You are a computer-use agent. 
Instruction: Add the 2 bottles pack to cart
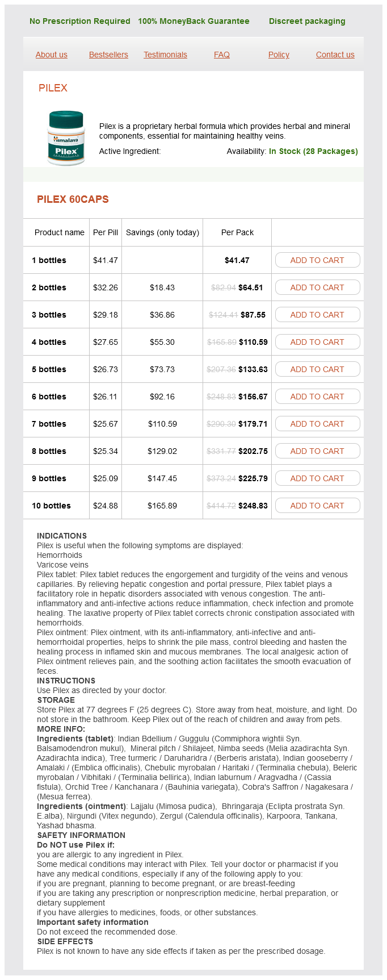point(317,287)
